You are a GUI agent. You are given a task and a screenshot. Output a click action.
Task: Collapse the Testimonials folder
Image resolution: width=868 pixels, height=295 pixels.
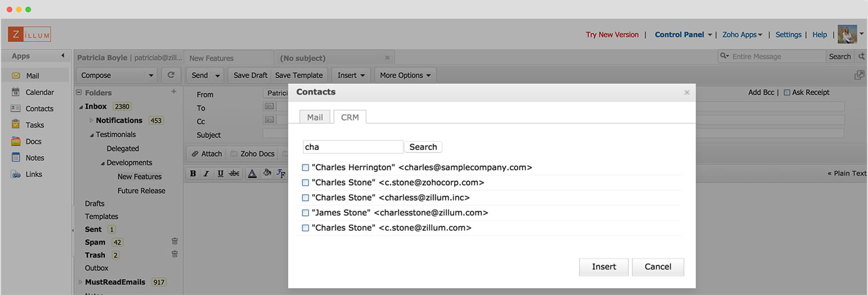point(91,135)
